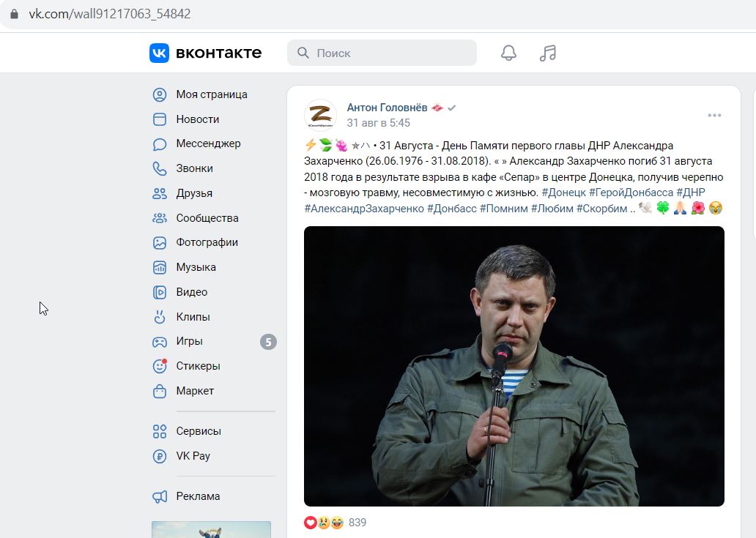The width and height of the screenshot is (756, 538).
Task: Click the heart reaction icon under post
Action: click(310, 523)
